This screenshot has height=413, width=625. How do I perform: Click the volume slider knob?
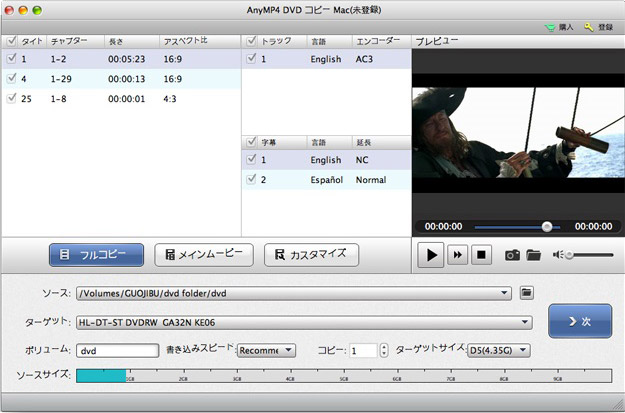pyautogui.click(x=570, y=255)
